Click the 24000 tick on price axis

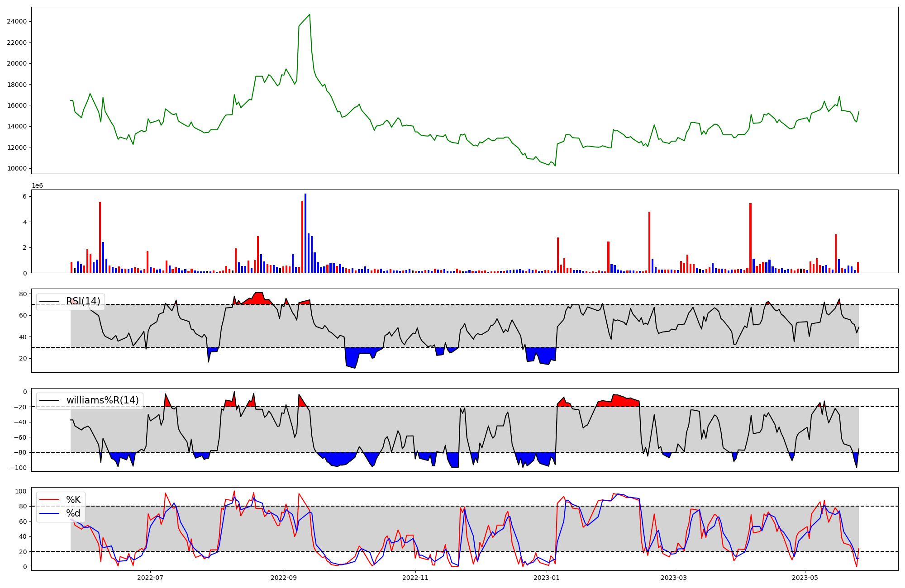click(x=17, y=21)
